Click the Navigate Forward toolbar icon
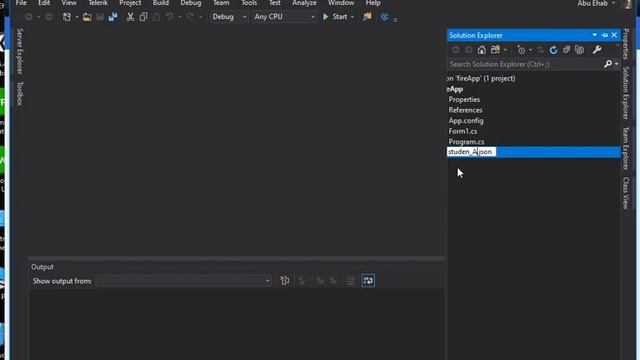Image resolution: width=640 pixels, height=360 pixels. coord(49,17)
